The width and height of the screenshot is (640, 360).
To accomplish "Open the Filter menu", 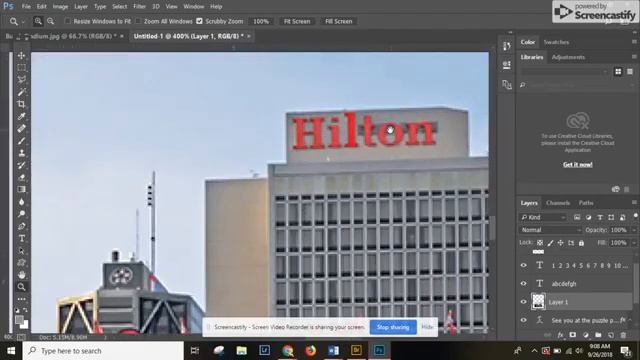I will tap(139, 7).
